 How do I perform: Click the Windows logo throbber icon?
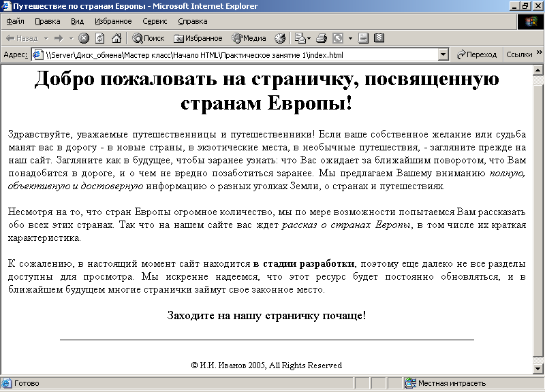[530, 22]
